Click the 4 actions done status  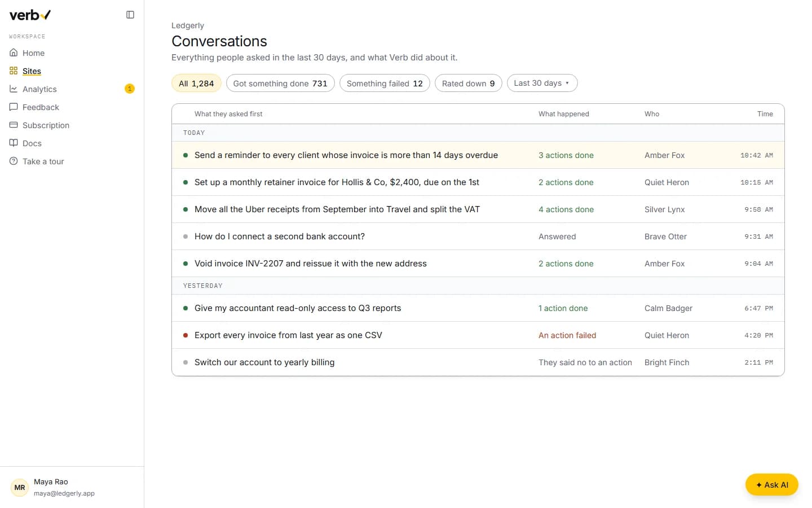click(566, 209)
